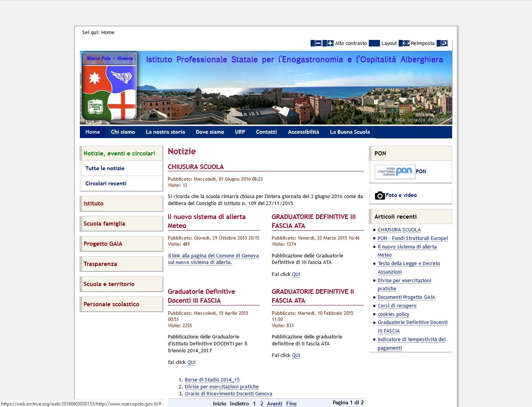Open CHIUSURA SCUOLA in Articoli recenti
The width and height of the screenshot is (532, 407).
point(399,229)
